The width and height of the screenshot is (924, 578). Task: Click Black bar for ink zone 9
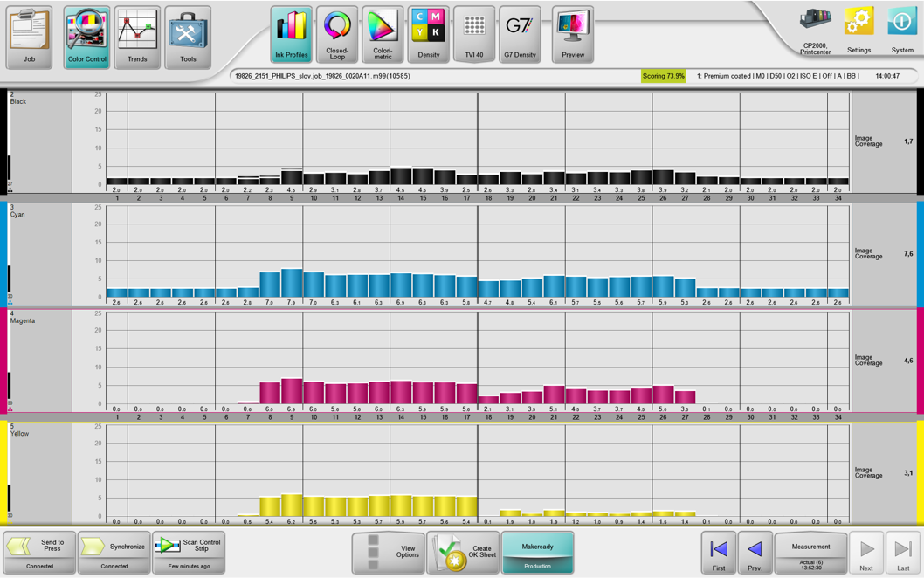click(292, 176)
